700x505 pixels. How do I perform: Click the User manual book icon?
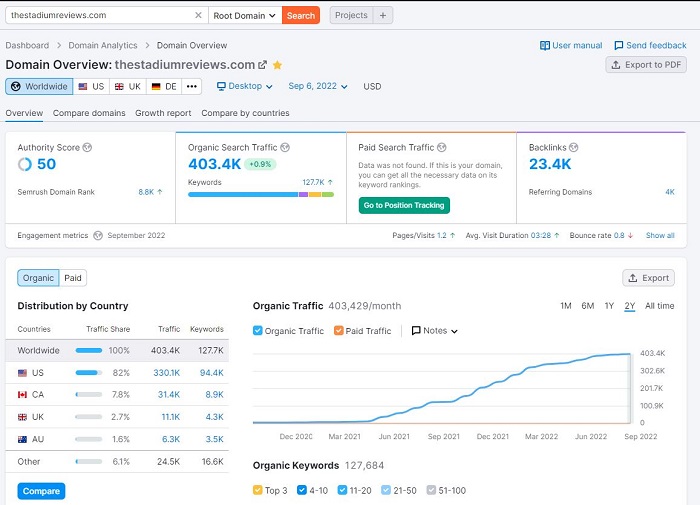tap(545, 46)
